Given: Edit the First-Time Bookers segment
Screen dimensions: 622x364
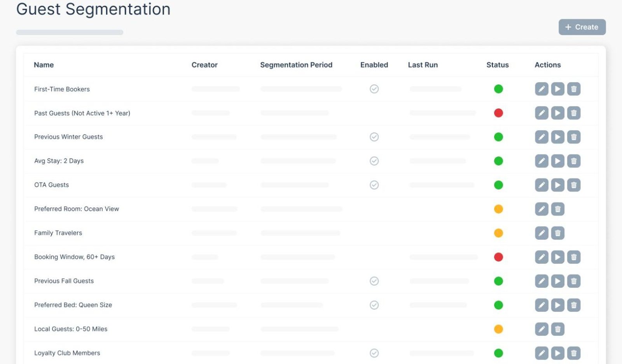Looking at the screenshot, I should [542, 89].
